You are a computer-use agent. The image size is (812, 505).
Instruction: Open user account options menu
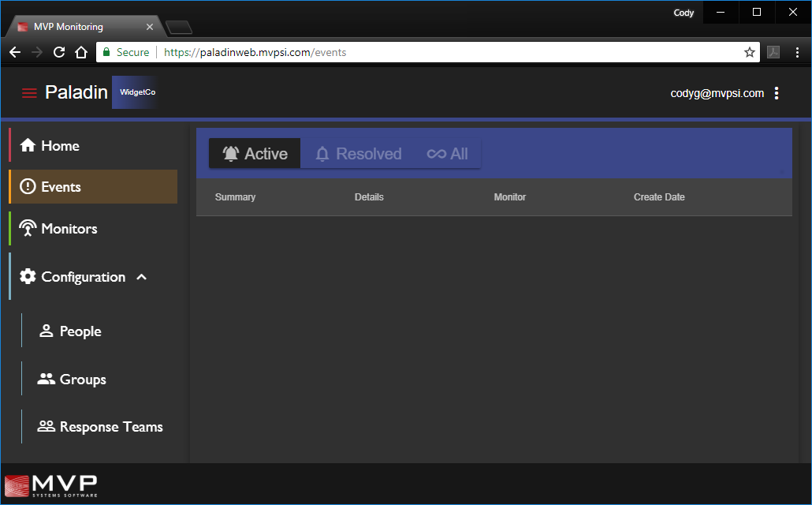pos(777,93)
